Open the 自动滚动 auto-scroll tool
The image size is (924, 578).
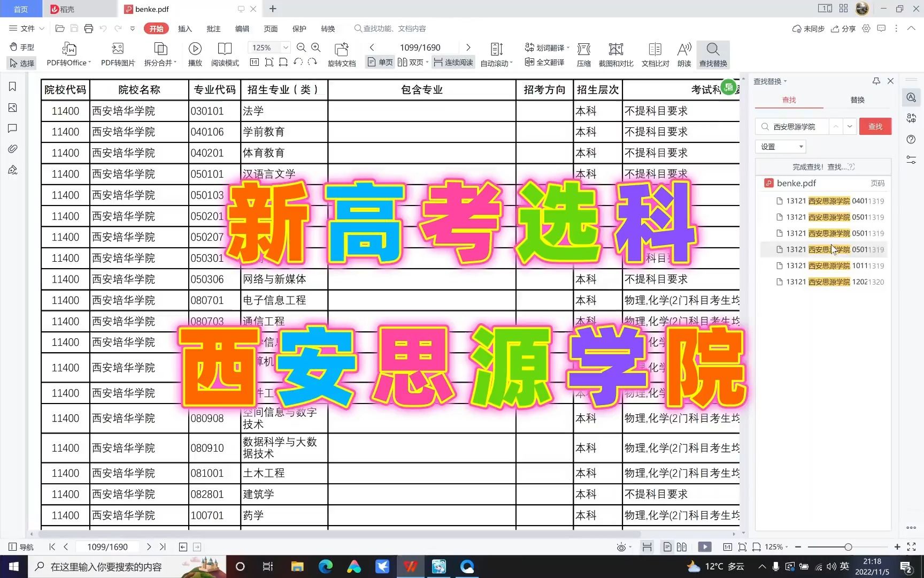point(497,55)
